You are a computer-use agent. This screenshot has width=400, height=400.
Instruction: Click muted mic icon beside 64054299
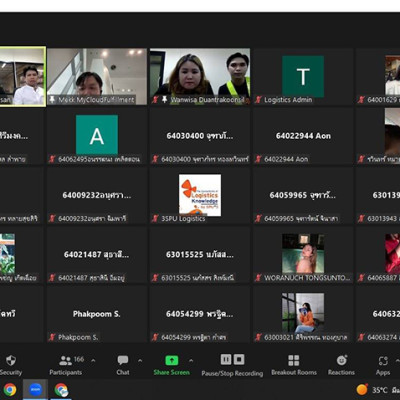[x=155, y=337]
